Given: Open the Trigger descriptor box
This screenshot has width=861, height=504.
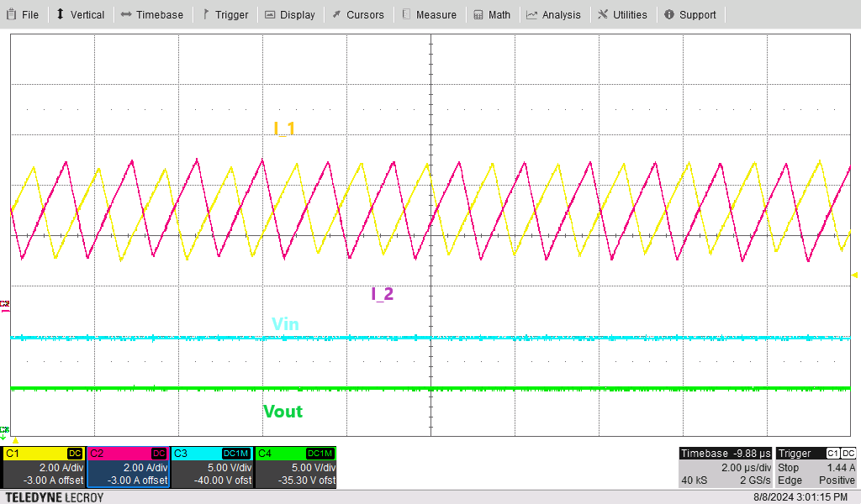Looking at the screenshot, I should [x=816, y=467].
